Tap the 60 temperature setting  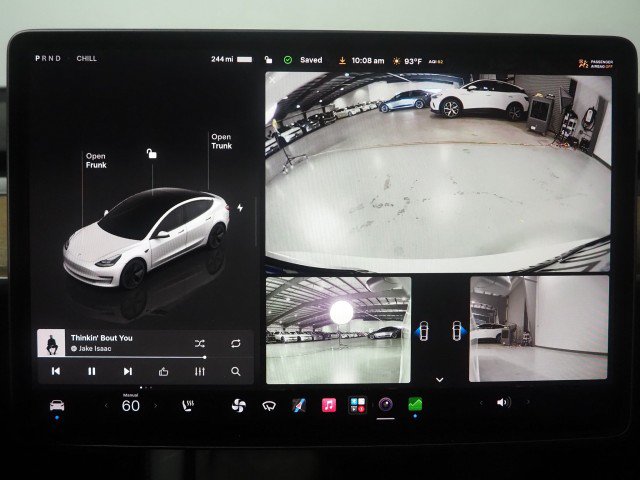coord(131,405)
